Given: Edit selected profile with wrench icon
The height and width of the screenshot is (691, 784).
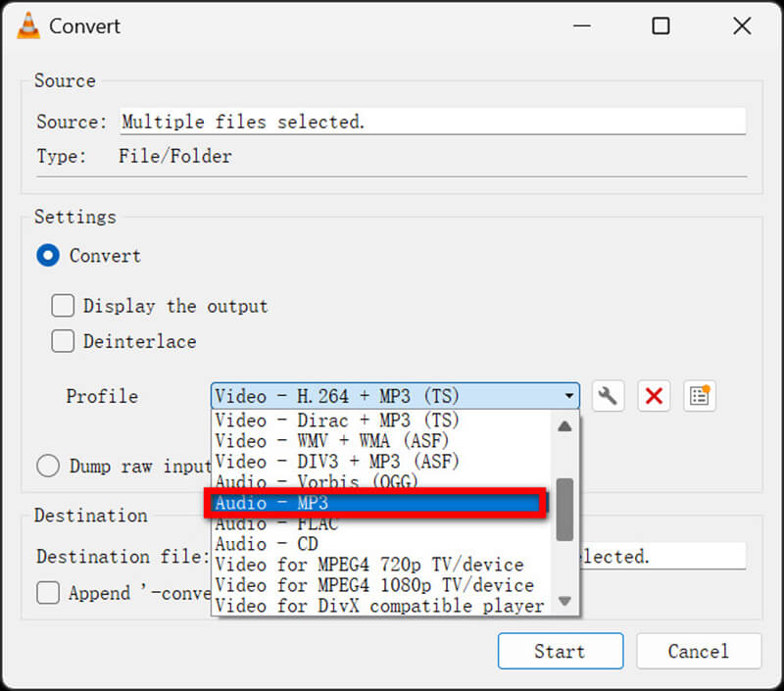Looking at the screenshot, I should (608, 397).
